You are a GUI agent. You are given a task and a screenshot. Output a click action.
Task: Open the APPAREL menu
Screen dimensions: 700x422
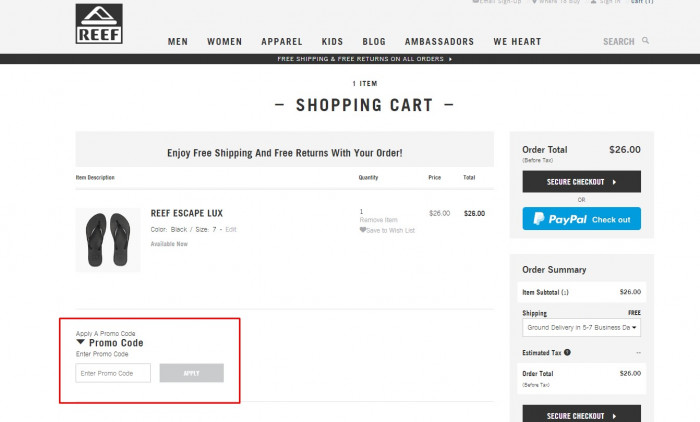point(282,42)
